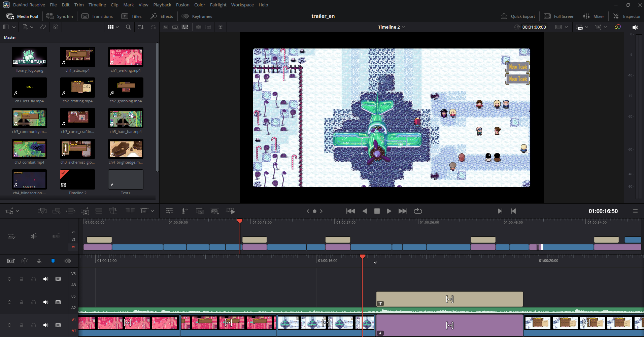Image resolution: width=644 pixels, height=337 pixels.
Task: Click the timeline options icon with checkmark
Action: 11,236
